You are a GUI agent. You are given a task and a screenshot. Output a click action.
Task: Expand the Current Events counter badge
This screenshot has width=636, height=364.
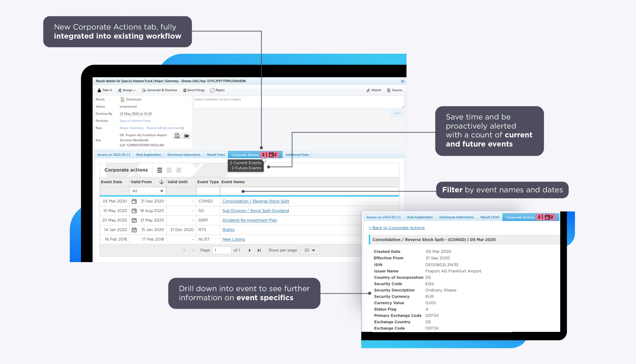click(263, 155)
